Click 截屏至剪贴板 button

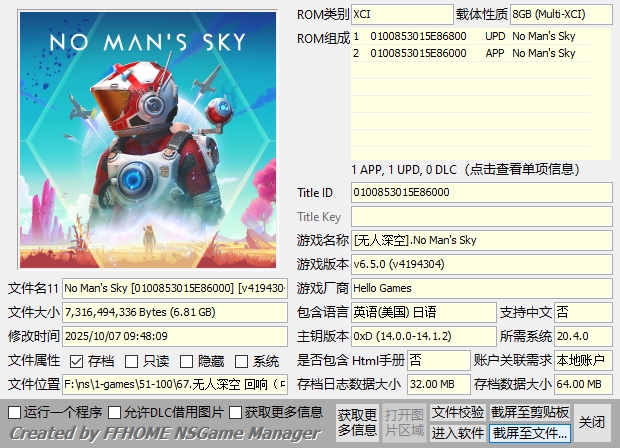tap(530, 412)
